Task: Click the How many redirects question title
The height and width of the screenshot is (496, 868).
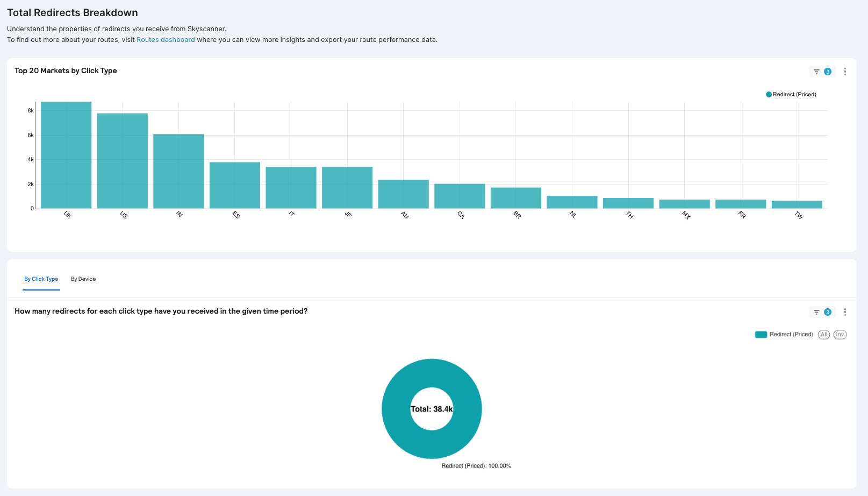Action: [x=161, y=311]
